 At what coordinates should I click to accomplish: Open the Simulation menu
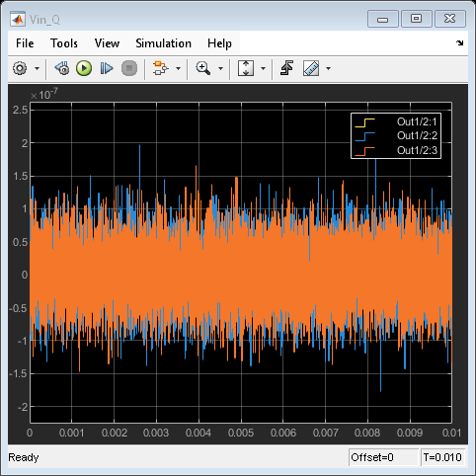pyautogui.click(x=163, y=43)
